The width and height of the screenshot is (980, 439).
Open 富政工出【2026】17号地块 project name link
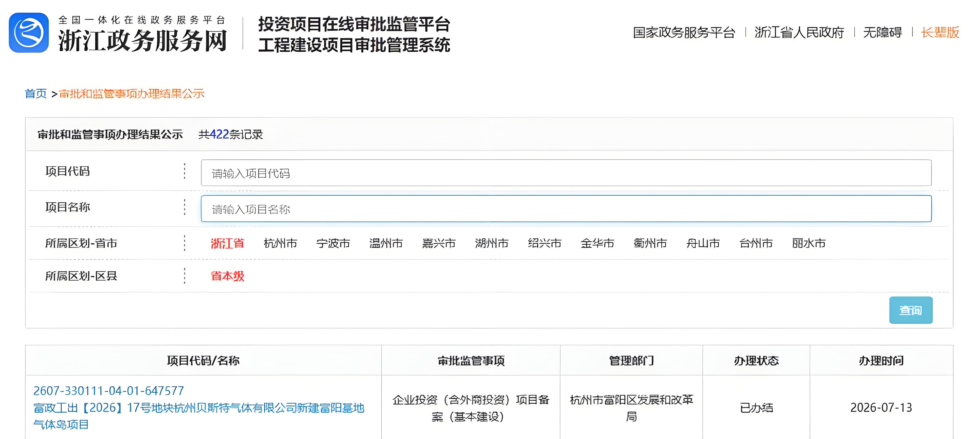[199, 416]
